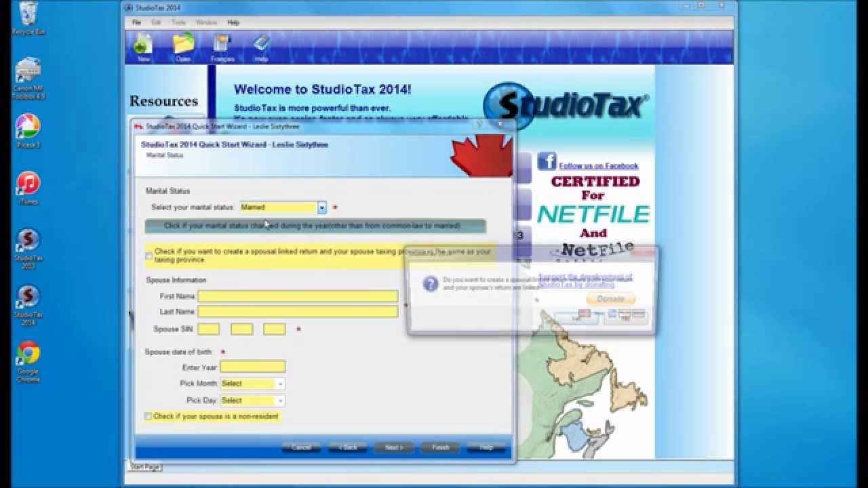Open the Tools menu
The image size is (868, 488).
179,22
